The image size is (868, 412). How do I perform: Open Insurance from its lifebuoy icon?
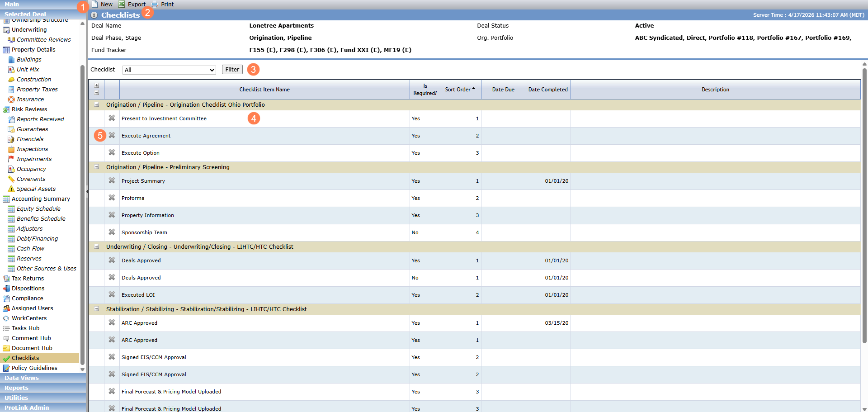coord(11,99)
